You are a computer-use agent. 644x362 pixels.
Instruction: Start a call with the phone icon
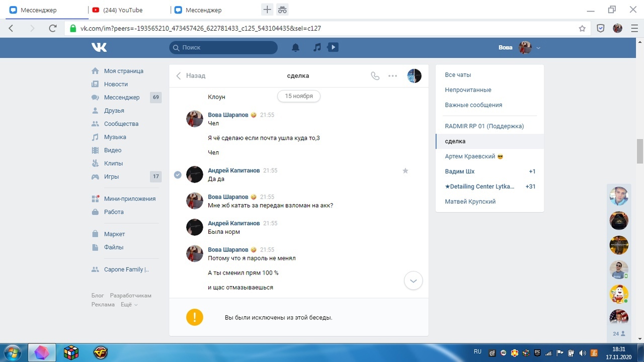coord(375,76)
